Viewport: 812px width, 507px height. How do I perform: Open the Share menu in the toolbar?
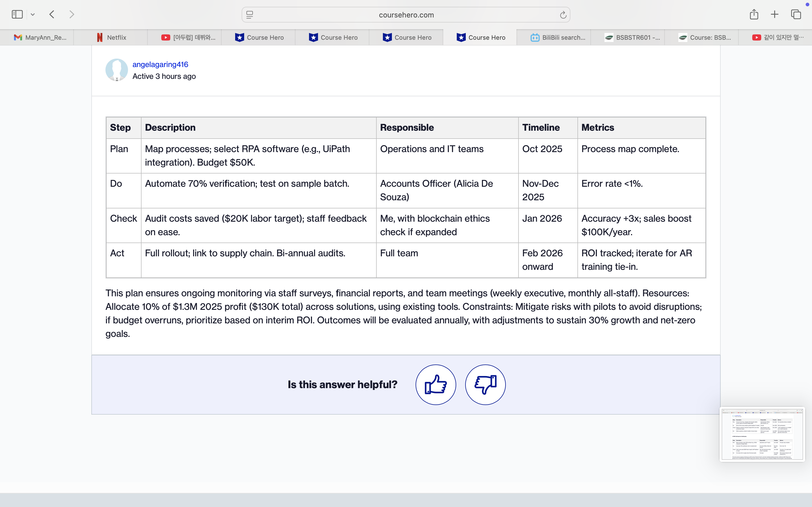point(754,14)
